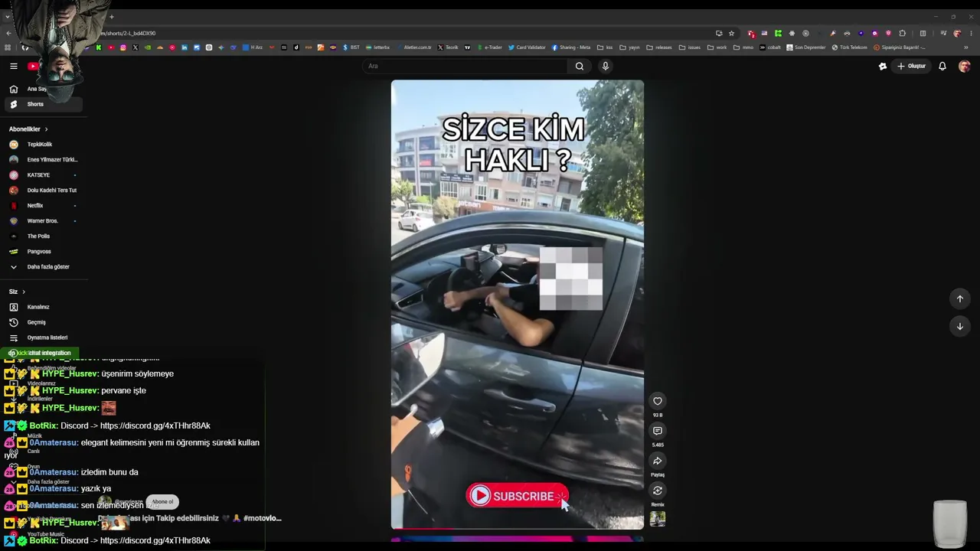
Task: Open YouTube notifications bell
Action: 942,67
